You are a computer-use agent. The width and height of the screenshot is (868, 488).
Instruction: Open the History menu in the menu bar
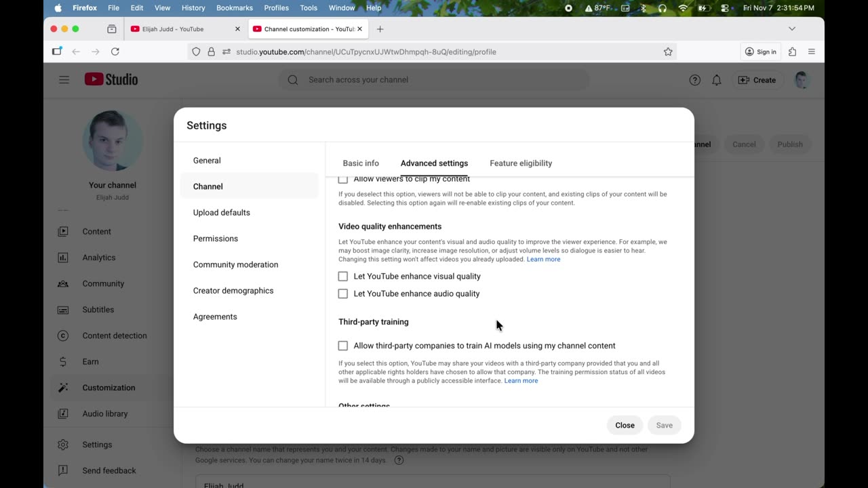pyautogui.click(x=193, y=8)
